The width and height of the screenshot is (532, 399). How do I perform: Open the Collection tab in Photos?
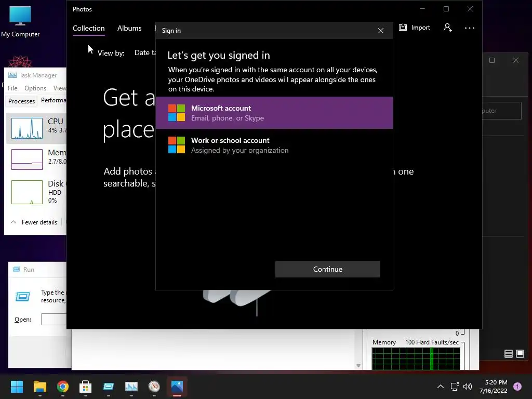88,28
